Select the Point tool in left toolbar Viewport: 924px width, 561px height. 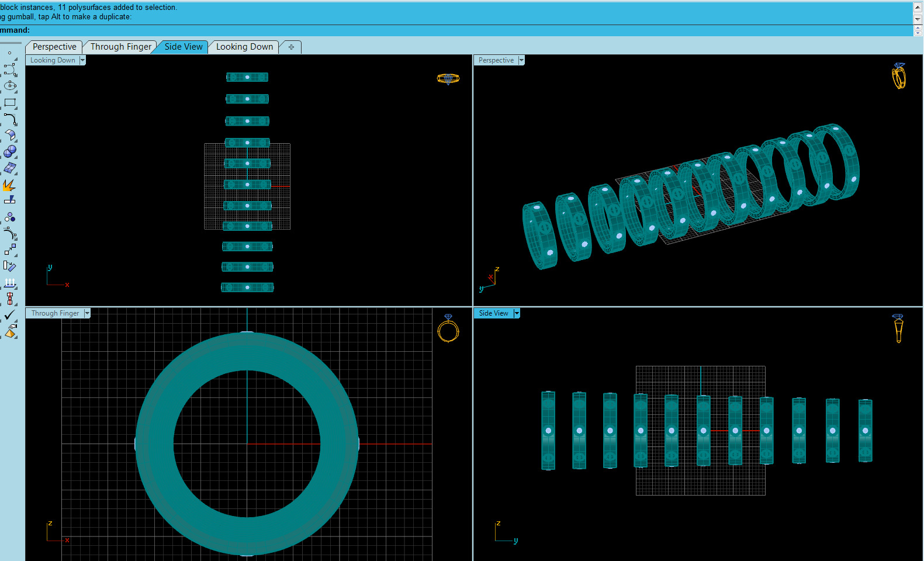[10, 53]
